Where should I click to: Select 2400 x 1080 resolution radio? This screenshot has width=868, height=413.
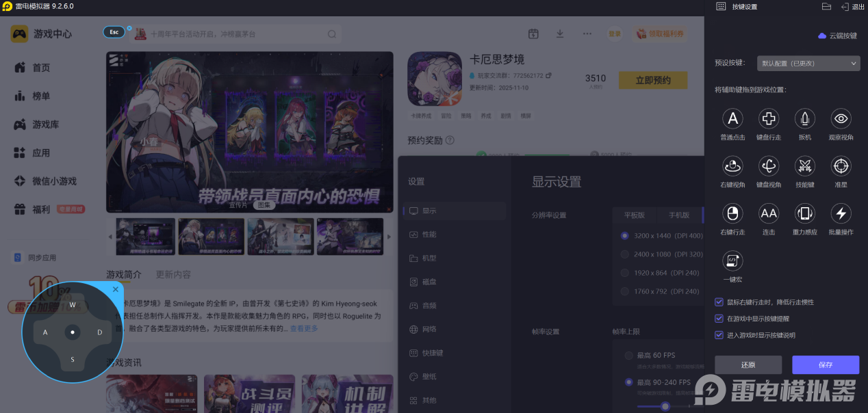click(624, 254)
